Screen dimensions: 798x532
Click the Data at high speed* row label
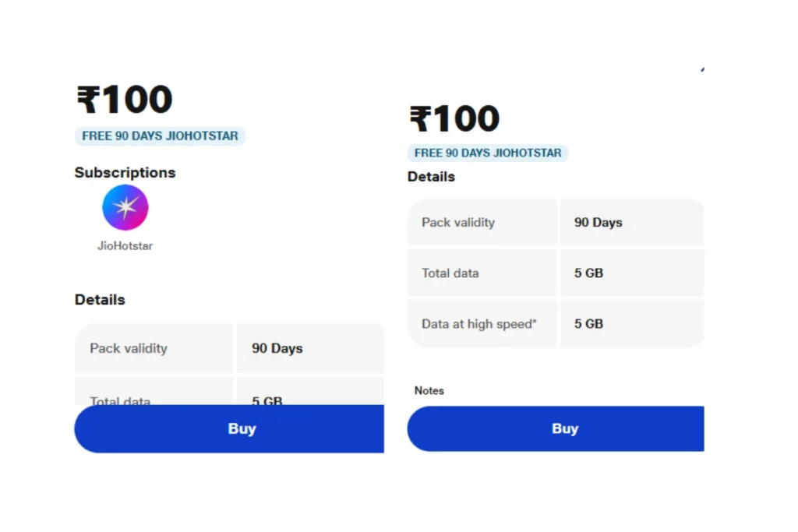point(479,324)
